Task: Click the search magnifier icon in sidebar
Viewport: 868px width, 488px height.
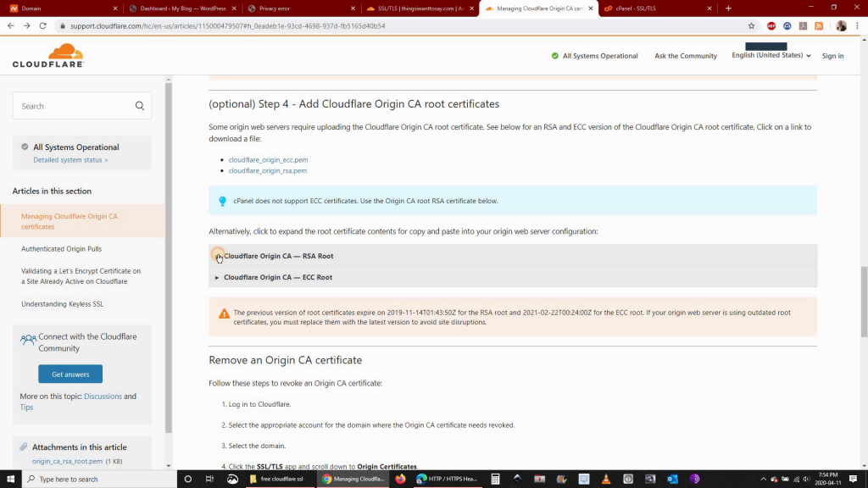Action: click(x=140, y=106)
